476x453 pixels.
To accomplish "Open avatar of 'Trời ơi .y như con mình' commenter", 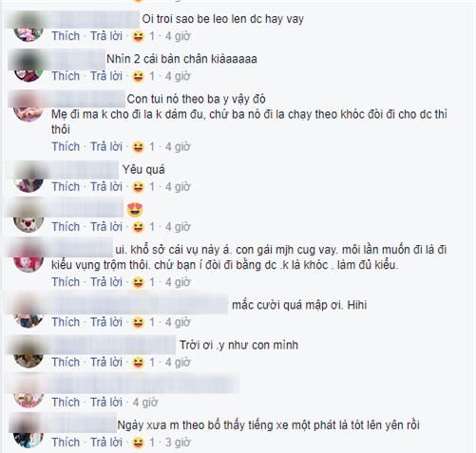I will [29, 353].
